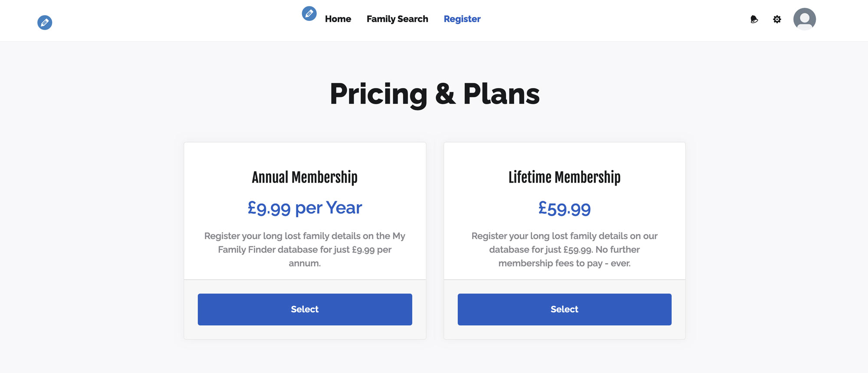
Task: Open the settings gear icon
Action: click(777, 19)
